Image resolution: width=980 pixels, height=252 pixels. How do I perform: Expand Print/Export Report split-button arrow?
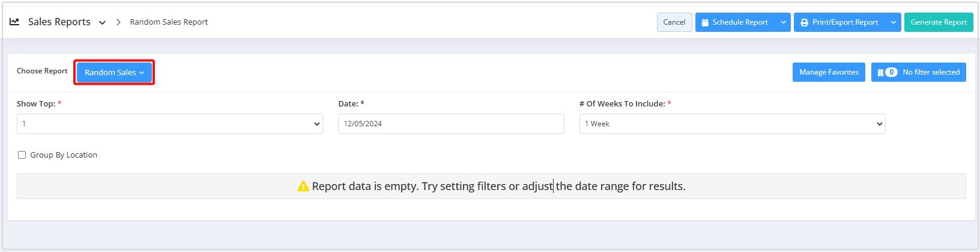(894, 22)
